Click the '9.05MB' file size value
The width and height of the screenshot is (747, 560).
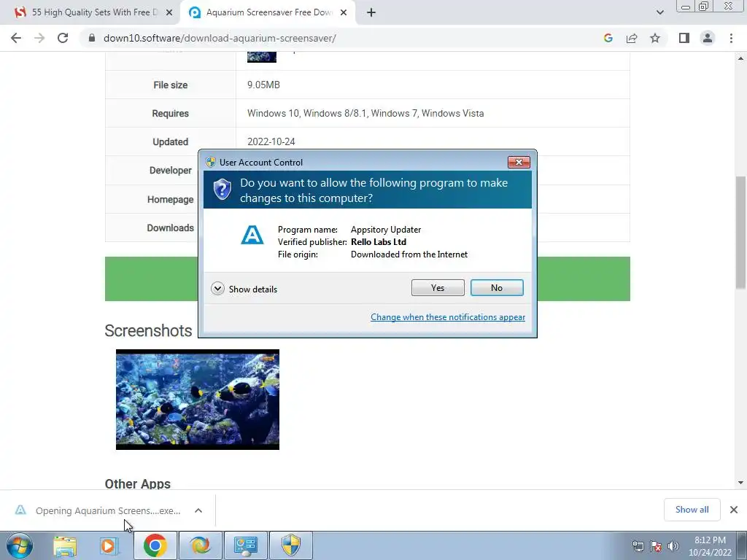pyautogui.click(x=263, y=85)
